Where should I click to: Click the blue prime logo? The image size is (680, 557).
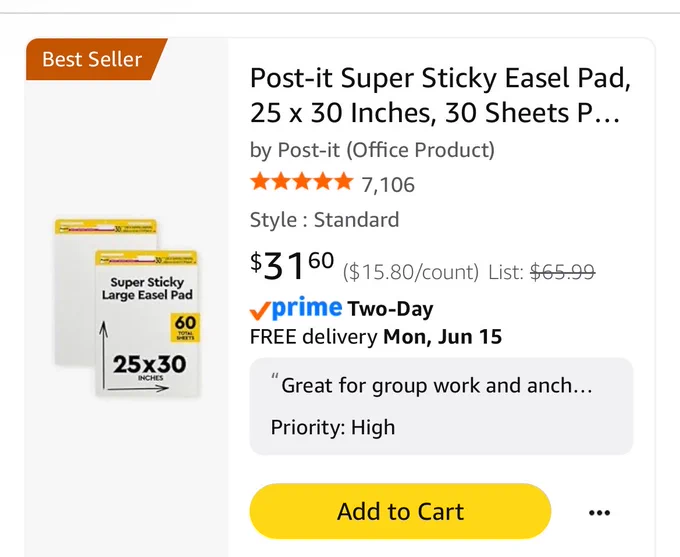[307, 308]
